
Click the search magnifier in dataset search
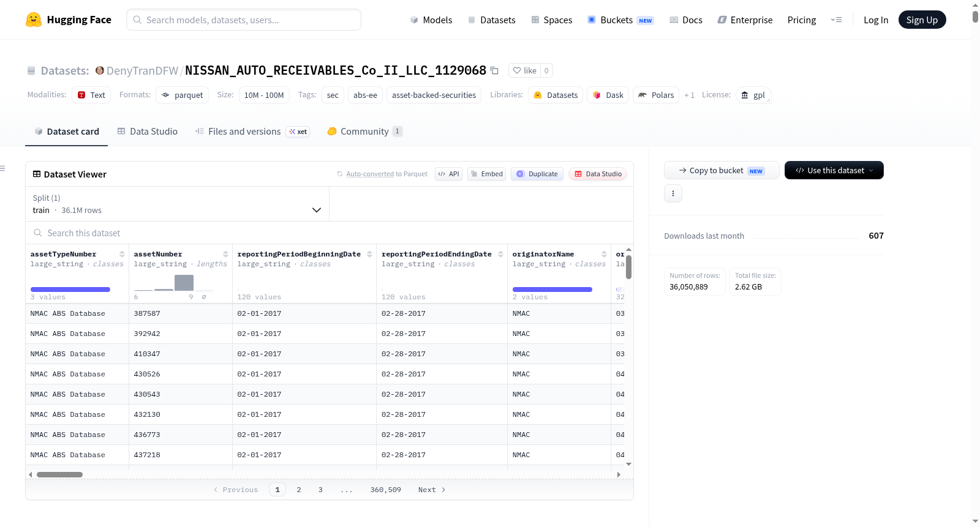(38, 233)
